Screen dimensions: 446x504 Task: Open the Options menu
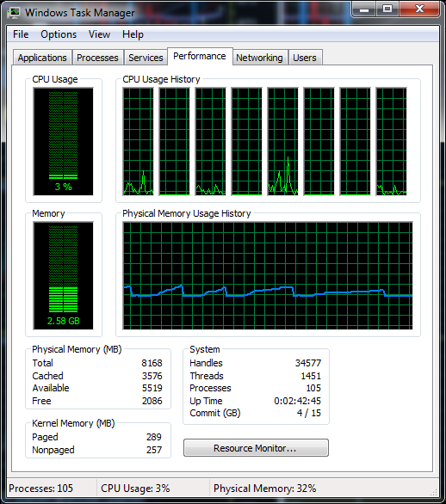click(59, 34)
